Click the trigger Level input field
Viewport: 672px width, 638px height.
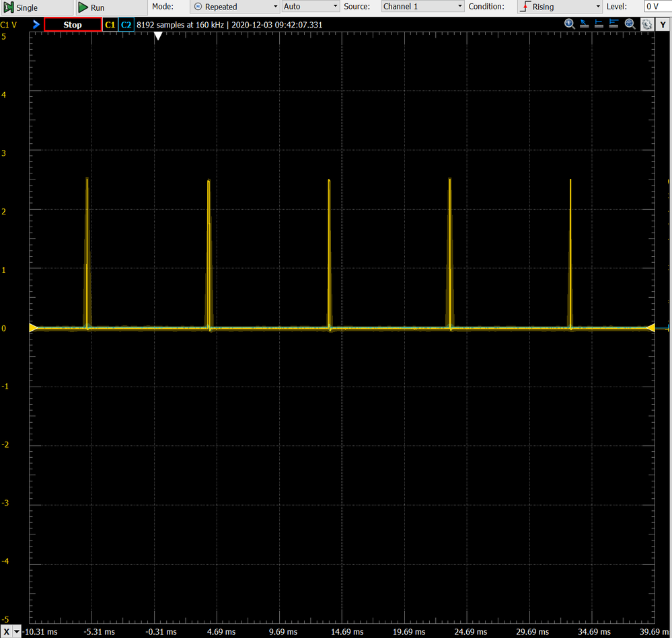(x=657, y=7)
